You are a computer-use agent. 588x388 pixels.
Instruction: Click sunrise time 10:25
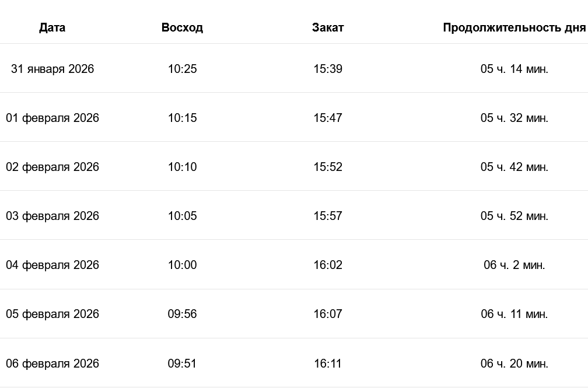click(182, 69)
